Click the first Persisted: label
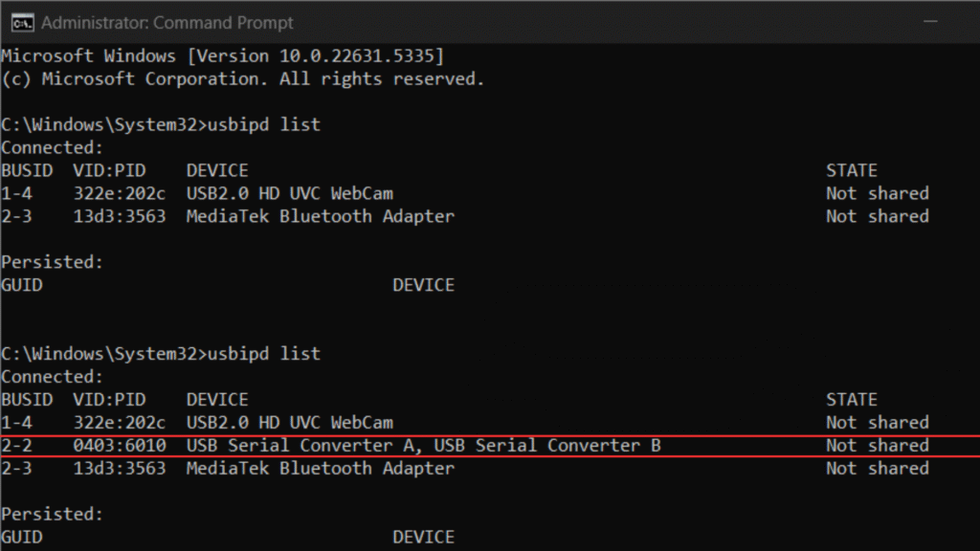Viewport: 980px width, 551px height. [x=52, y=262]
